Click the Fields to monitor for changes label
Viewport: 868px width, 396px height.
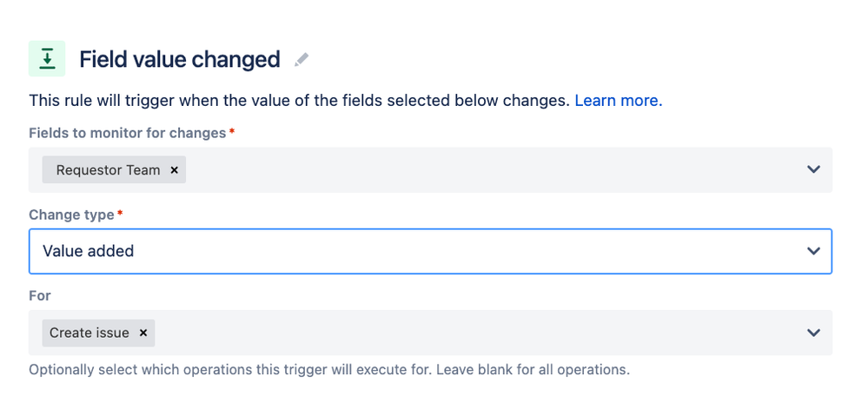pyautogui.click(x=127, y=133)
